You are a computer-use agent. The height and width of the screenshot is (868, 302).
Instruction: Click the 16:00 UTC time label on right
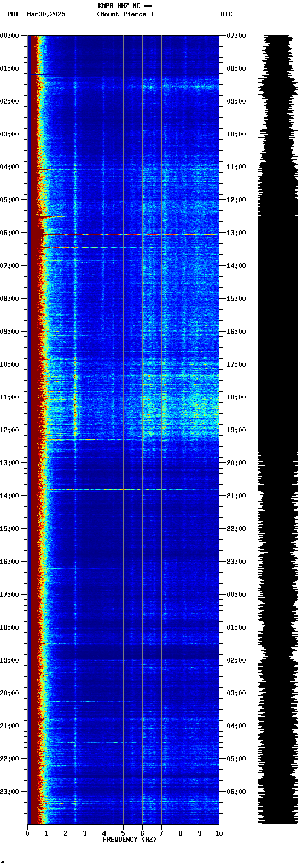click(236, 332)
